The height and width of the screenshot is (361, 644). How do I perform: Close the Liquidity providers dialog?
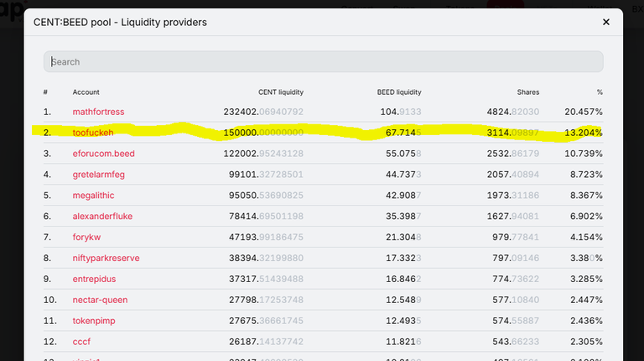coord(605,22)
